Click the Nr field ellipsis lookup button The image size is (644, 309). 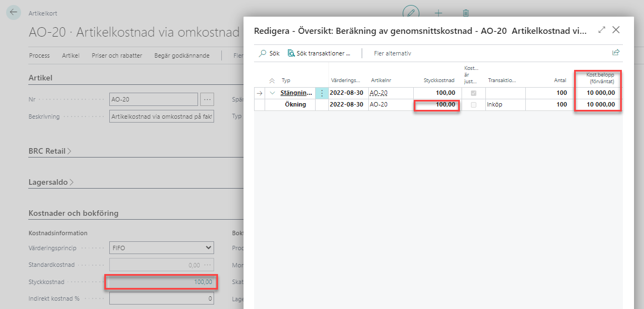[x=207, y=99]
